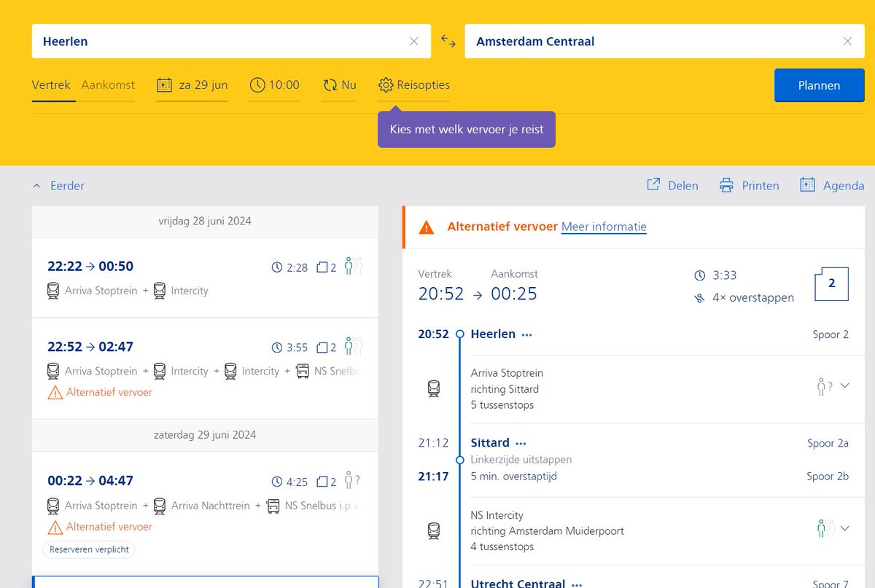Click the Alternatief vervoer warning on the 00:22 journey
Screen dimensions: 875x588
(x=100, y=527)
